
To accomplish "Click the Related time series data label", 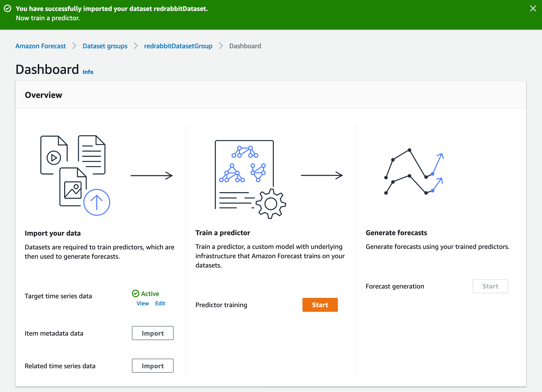I will pyautogui.click(x=60, y=366).
